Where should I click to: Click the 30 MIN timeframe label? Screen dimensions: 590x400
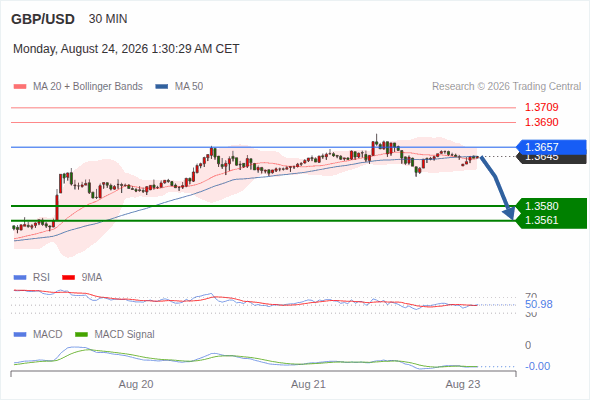108,19
